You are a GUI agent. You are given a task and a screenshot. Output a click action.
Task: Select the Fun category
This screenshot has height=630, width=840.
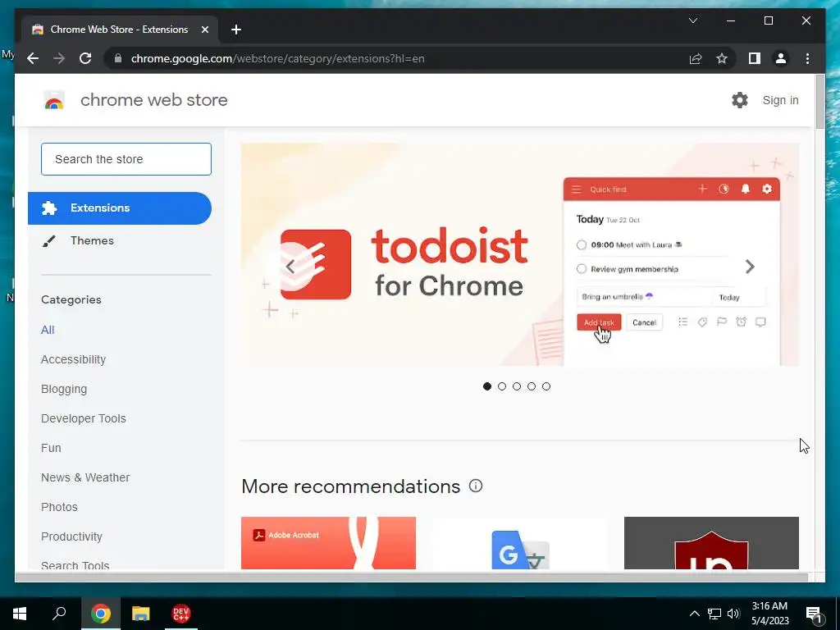point(51,448)
